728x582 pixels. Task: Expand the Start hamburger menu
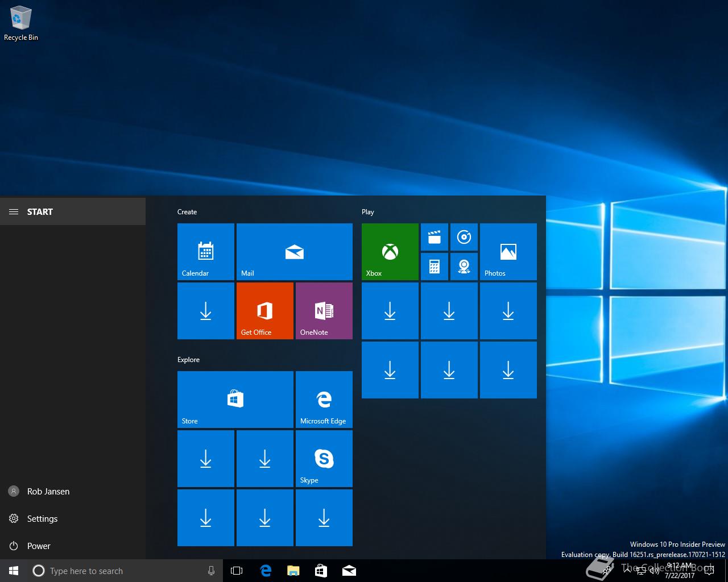click(x=14, y=212)
